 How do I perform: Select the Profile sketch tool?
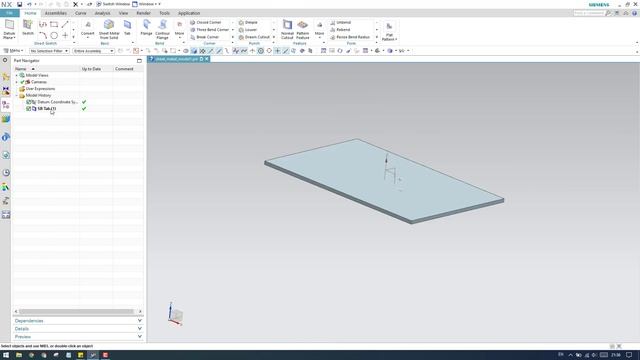[x=43, y=24]
